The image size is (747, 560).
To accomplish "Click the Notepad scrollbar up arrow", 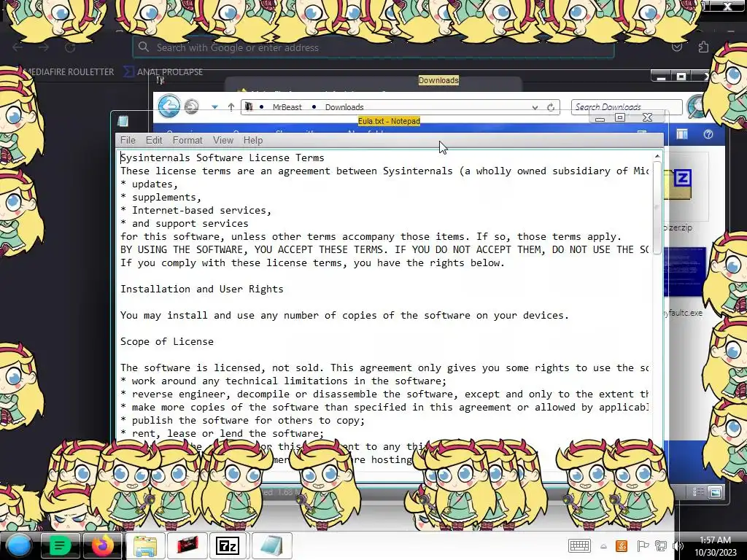I will (657, 156).
